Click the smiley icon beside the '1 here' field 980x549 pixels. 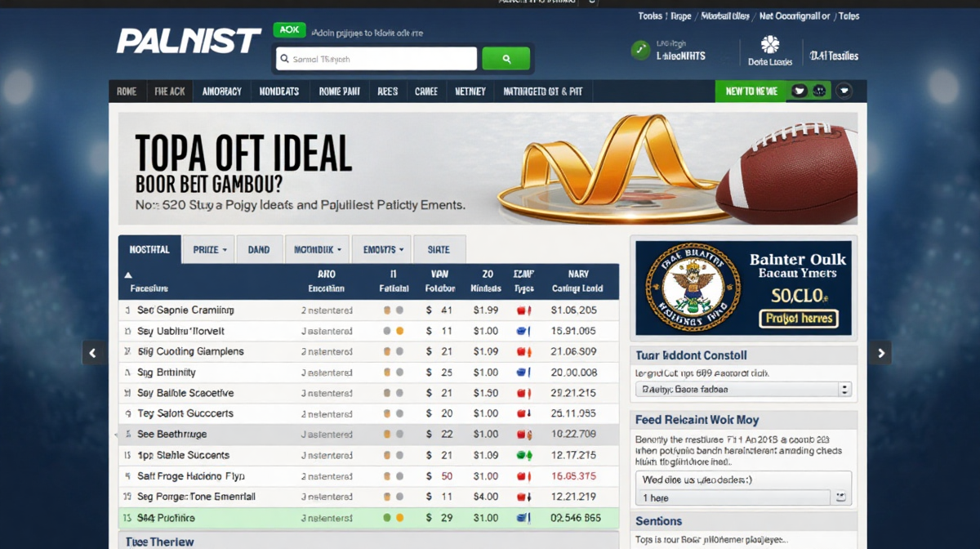click(x=840, y=497)
